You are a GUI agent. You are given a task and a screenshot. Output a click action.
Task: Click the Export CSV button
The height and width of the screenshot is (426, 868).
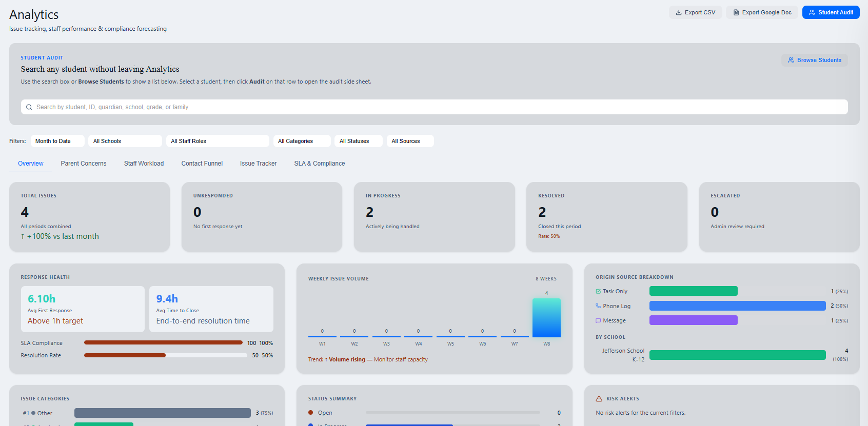696,12
